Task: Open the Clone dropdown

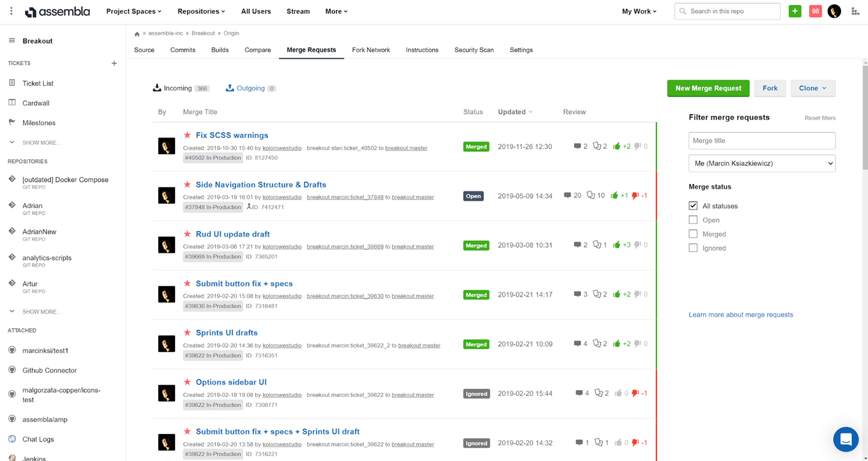Action: click(813, 88)
